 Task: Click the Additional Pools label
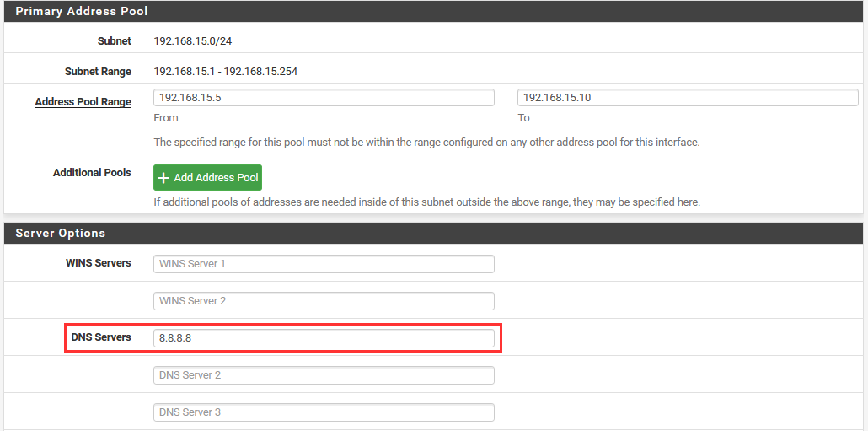coord(92,173)
